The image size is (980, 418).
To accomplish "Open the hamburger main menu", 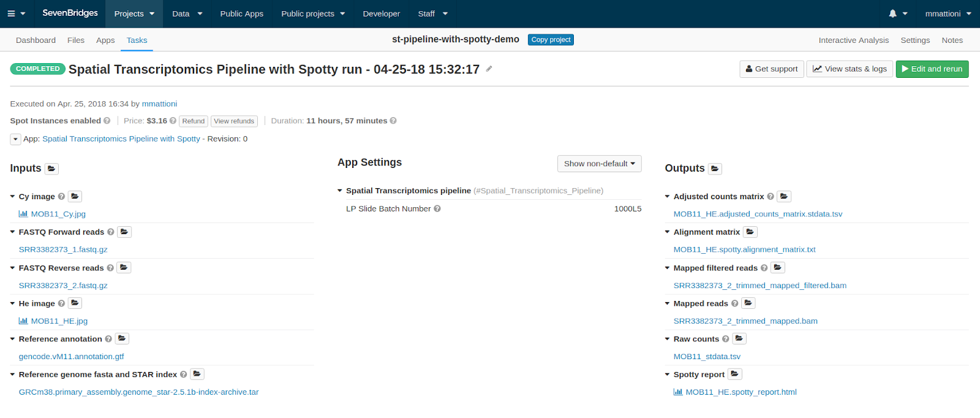I will click(16, 13).
